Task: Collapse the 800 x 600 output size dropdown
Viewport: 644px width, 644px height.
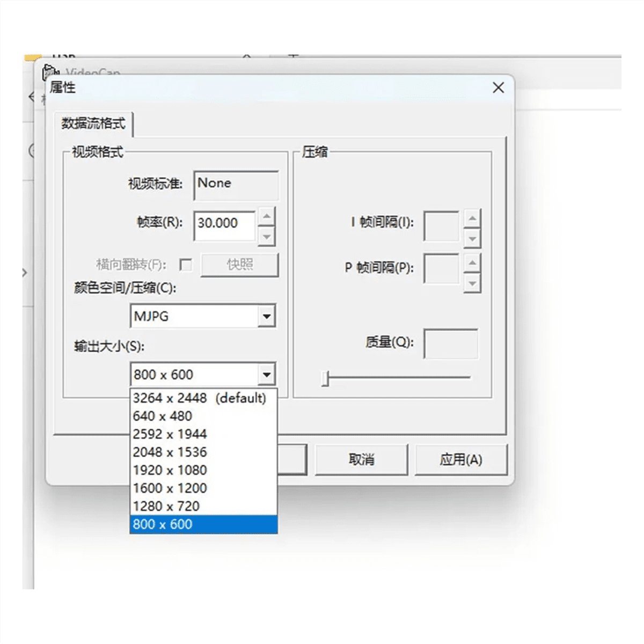Action: [266, 375]
